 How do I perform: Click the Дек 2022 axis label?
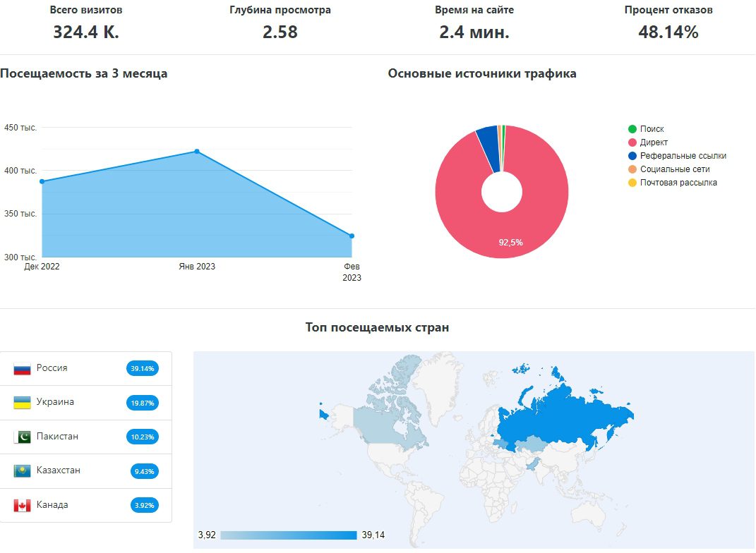[42, 267]
